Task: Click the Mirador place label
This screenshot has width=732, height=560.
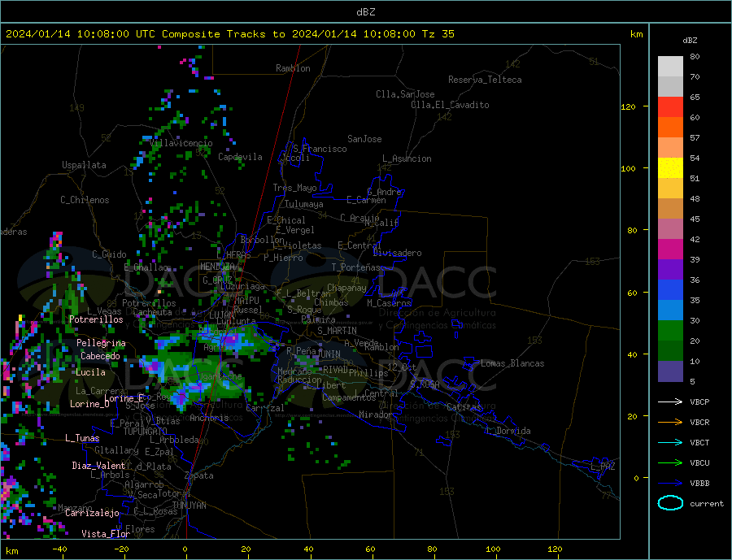Action: tap(376, 415)
